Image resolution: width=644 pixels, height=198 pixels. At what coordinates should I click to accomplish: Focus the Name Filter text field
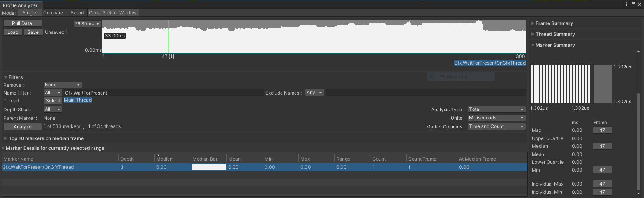[x=164, y=93]
